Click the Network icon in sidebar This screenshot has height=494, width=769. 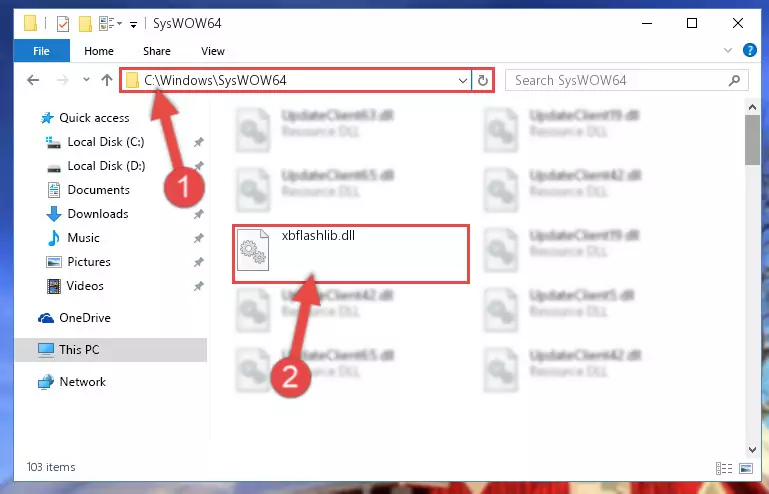coord(46,382)
